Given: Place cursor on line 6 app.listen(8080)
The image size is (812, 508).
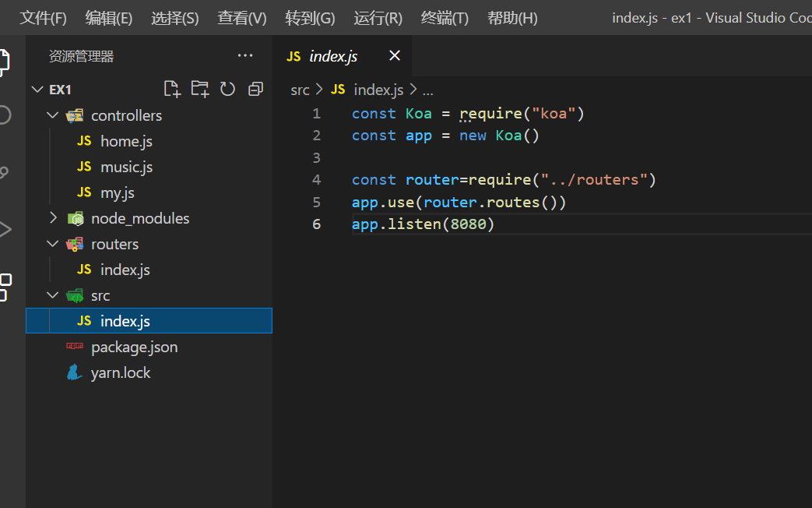Looking at the screenshot, I should coord(423,224).
